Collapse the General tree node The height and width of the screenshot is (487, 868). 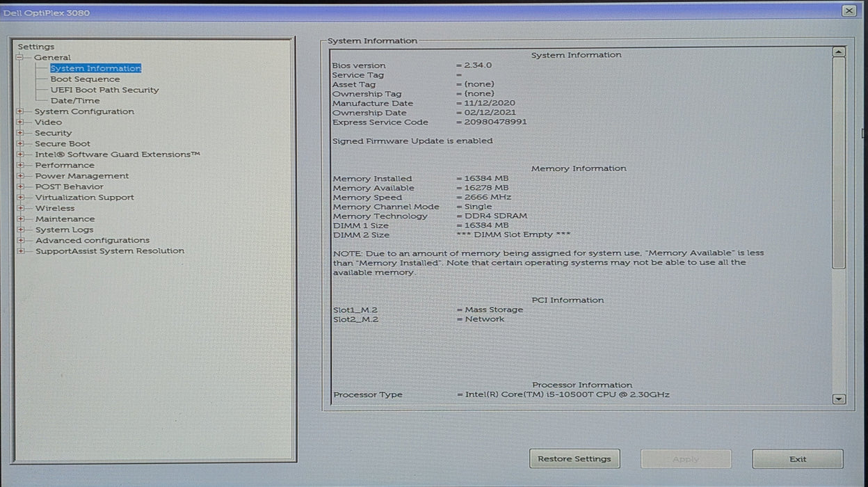[x=20, y=58]
